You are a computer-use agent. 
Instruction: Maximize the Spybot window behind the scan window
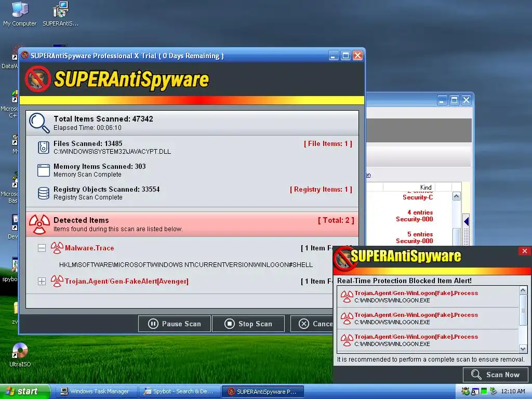pyautogui.click(x=454, y=100)
